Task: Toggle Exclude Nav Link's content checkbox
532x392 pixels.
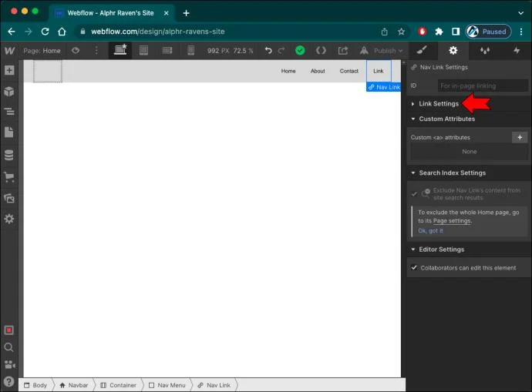Action: coord(414,194)
